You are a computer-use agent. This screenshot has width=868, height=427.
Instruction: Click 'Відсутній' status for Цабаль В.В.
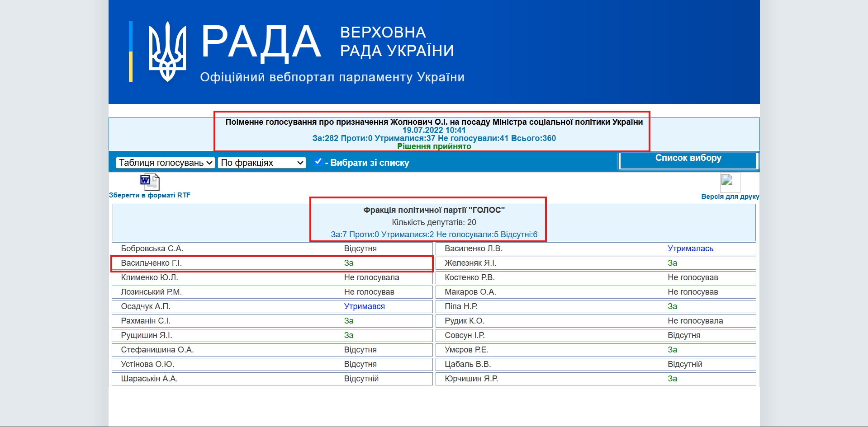(x=685, y=364)
